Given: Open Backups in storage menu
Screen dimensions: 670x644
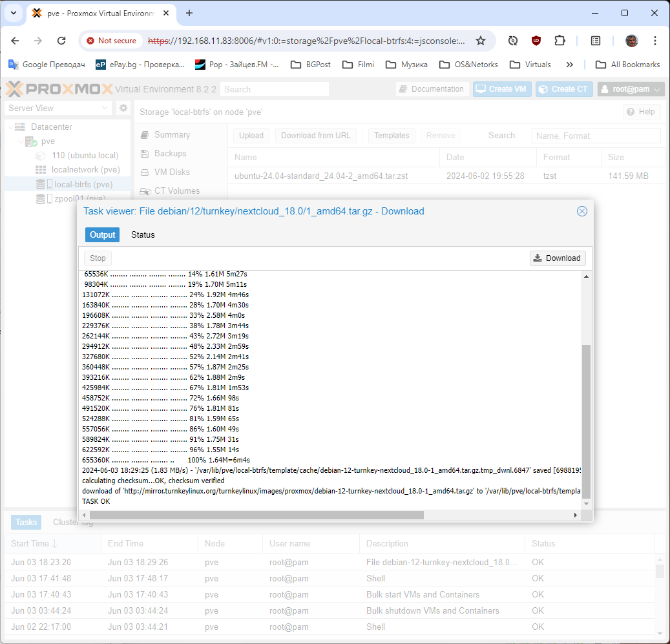Looking at the screenshot, I should (x=170, y=153).
